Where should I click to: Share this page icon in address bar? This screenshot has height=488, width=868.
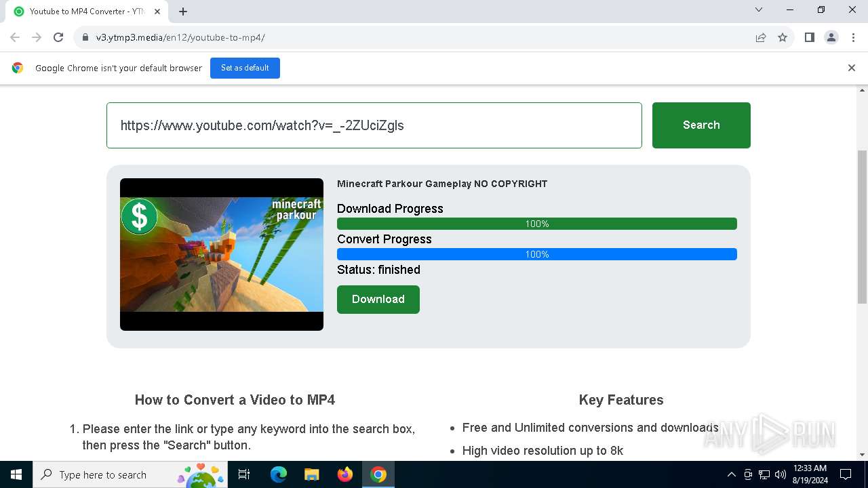point(761,37)
